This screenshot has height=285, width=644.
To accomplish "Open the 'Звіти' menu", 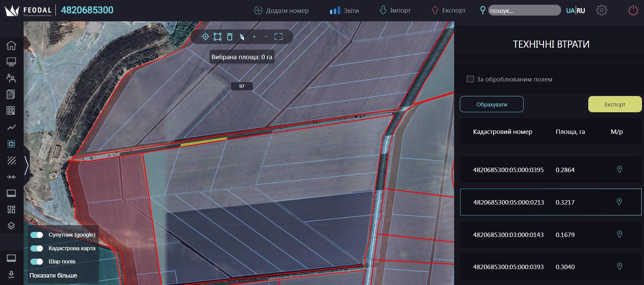I will [344, 10].
